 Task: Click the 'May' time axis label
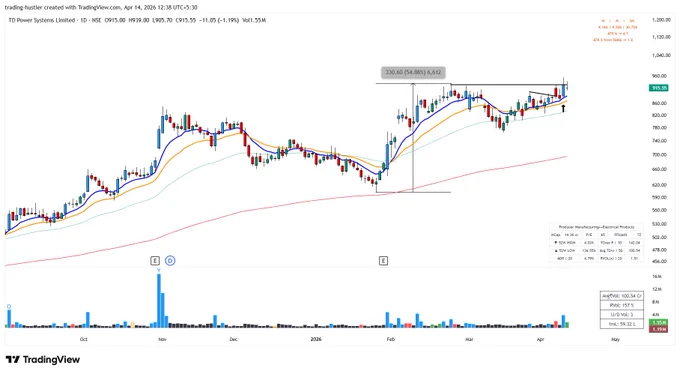pos(615,339)
